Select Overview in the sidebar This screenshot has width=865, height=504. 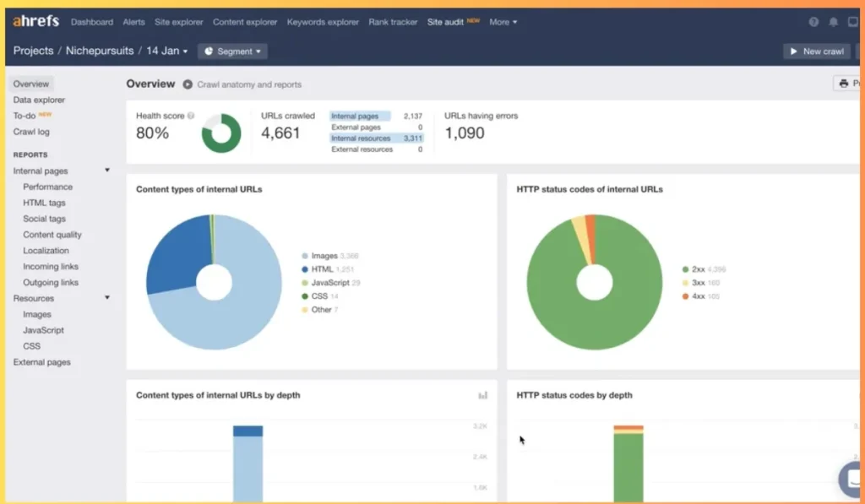(x=31, y=84)
